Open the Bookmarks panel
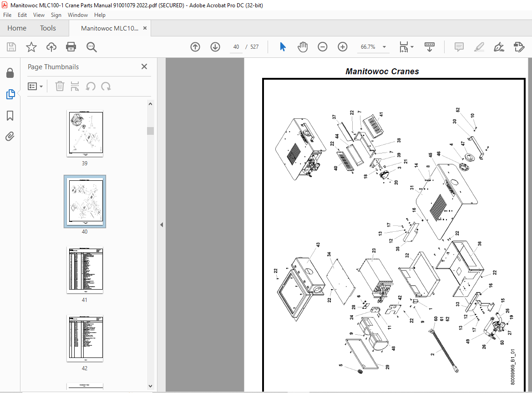Screen dimensions: 532x393 click(x=10, y=116)
